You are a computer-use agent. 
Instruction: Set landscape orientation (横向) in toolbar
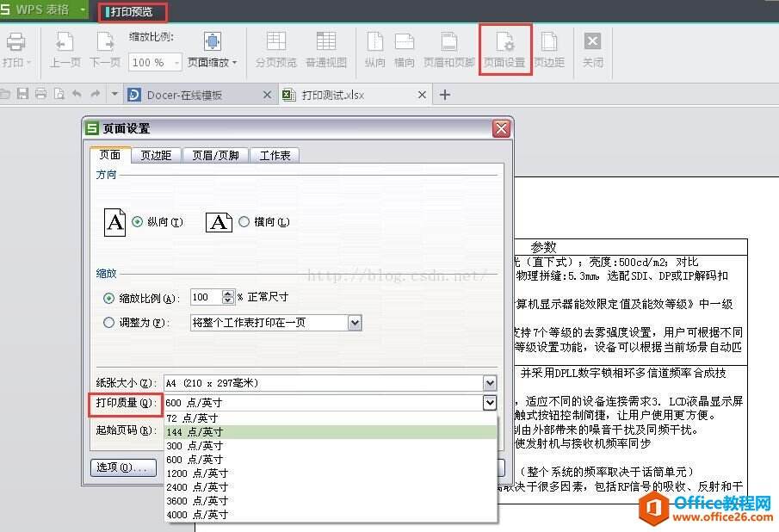tap(404, 50)
